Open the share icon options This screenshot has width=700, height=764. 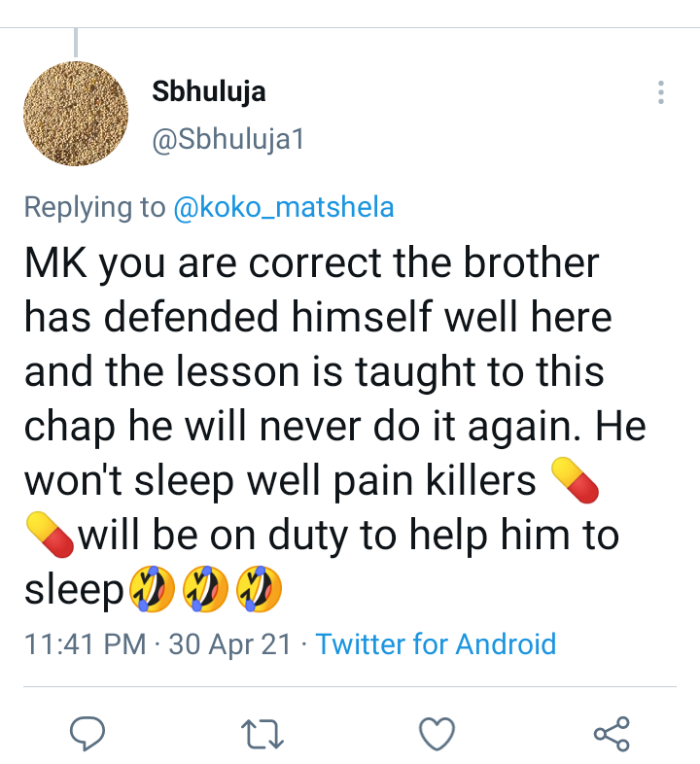coord(612,733)
